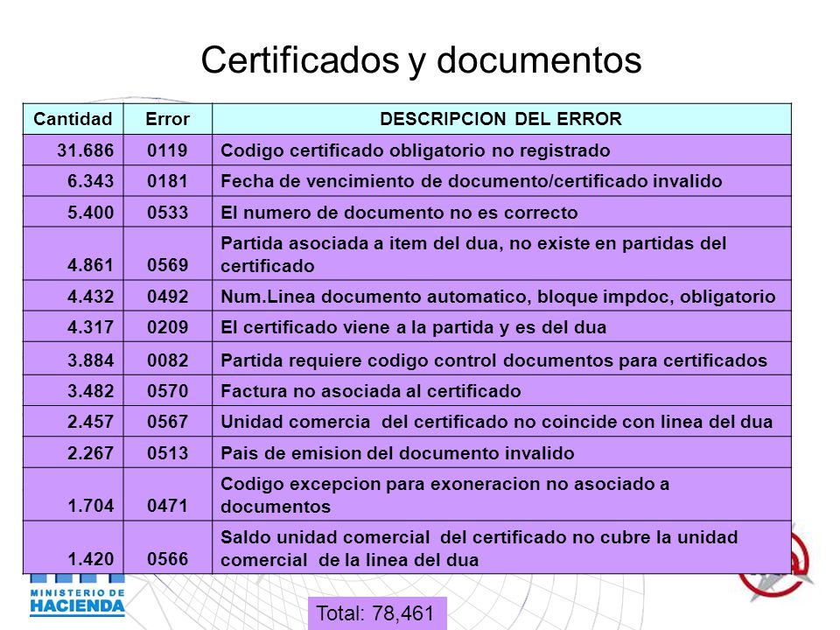Select the 'Cantidad' column header
Screen dimensions: 840x630
pyautogui.click(x=73, y=119)
